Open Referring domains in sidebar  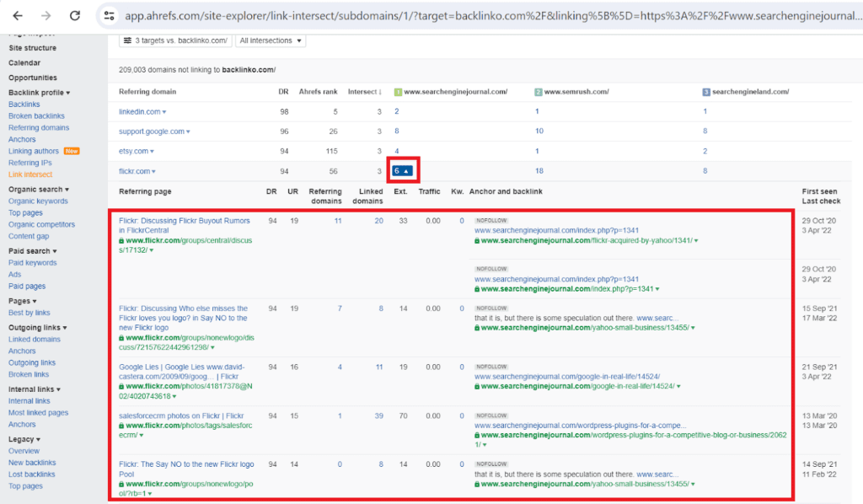click(39, 127)
